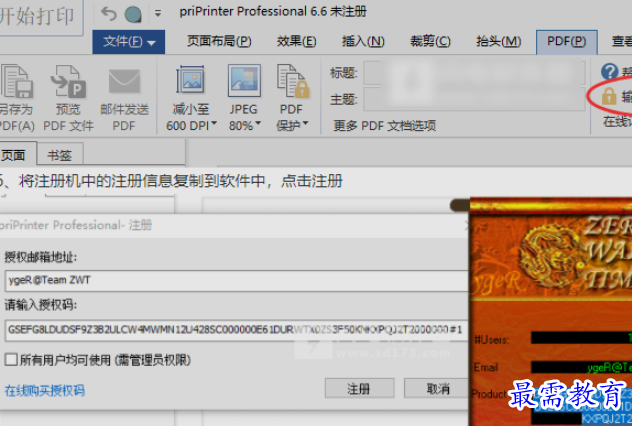
Task: Click the undo arrow icon
Action: click(x=108, y=14)
